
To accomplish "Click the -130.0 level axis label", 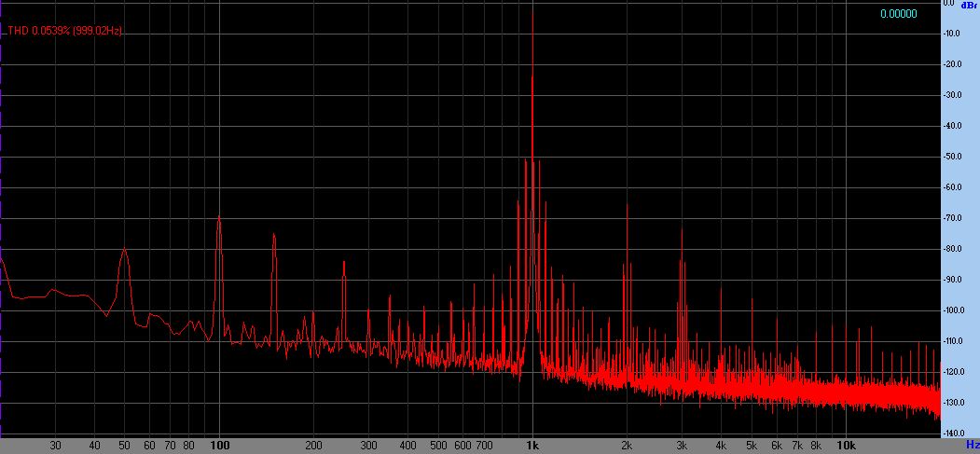I will pyautogui.click(x=953, y=402).
